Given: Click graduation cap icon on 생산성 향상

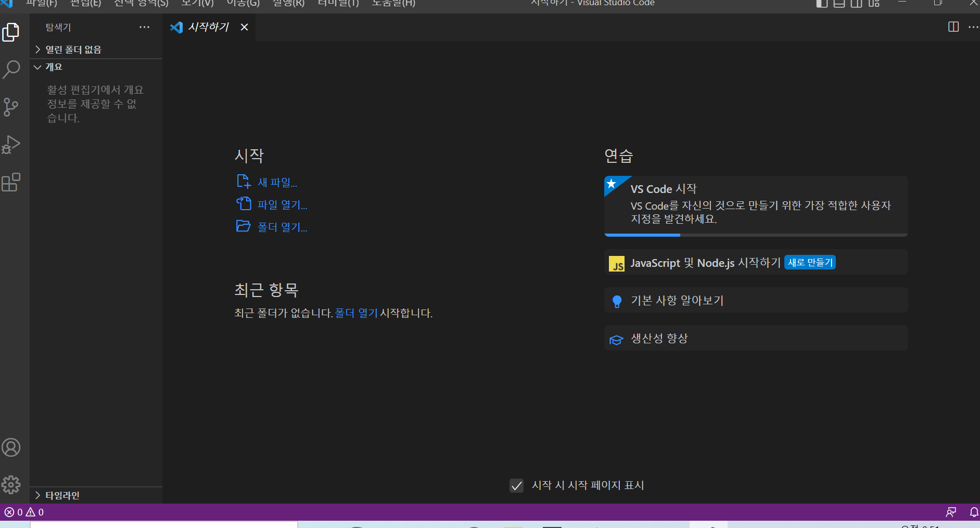Looking at the screenshot, I should click(616, 340).
